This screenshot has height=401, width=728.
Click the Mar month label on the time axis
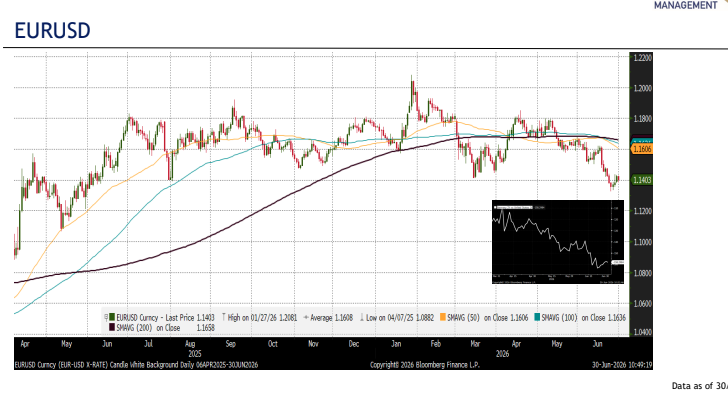pos(475,344)
